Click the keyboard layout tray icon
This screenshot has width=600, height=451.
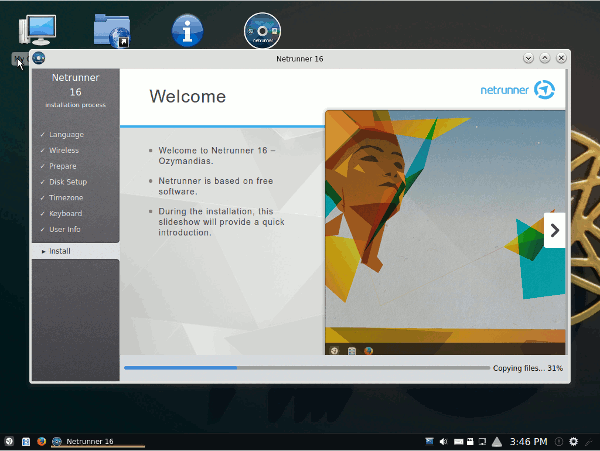pyautogui.click(x=458, y=442)
